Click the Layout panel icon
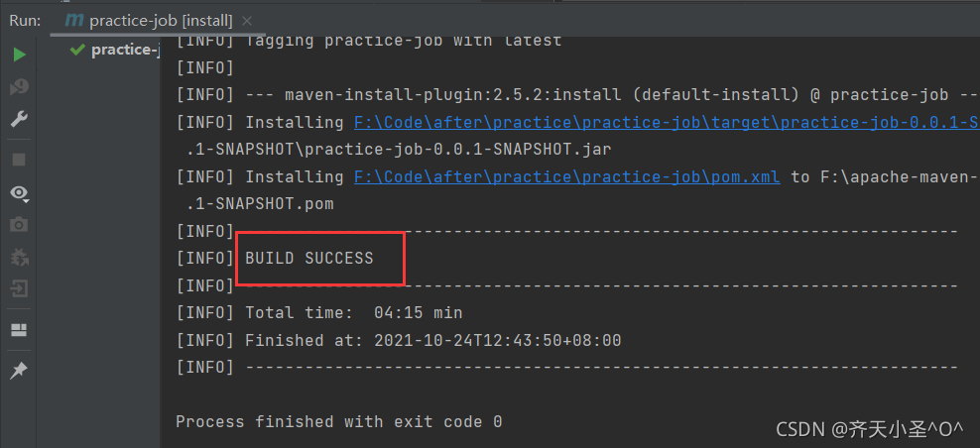The width and height of the screenshot is (980, 448). [x=19, y=330]
